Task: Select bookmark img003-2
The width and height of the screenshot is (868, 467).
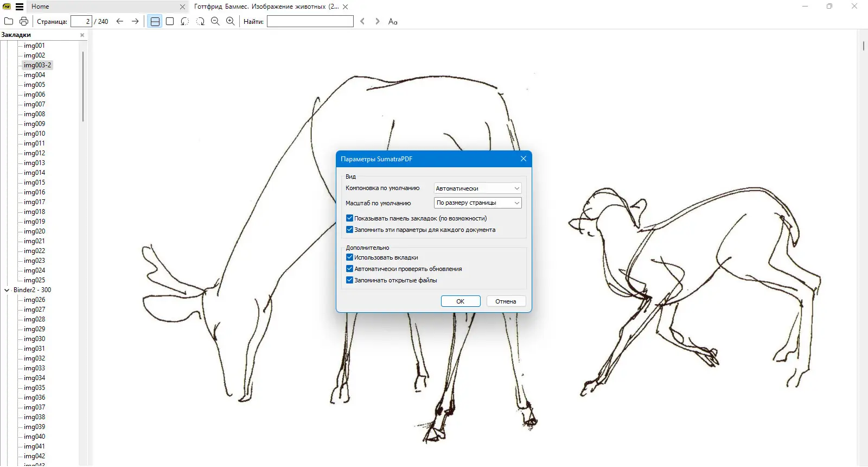Action: coord(37,65)
